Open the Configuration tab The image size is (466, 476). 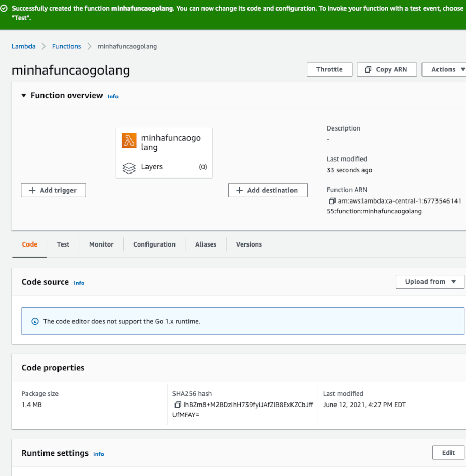154,244
